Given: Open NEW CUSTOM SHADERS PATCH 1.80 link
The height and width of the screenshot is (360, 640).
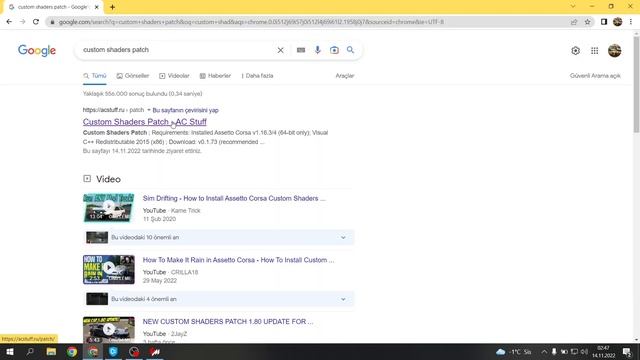Looking at the screenshot, I should [228, 322].
